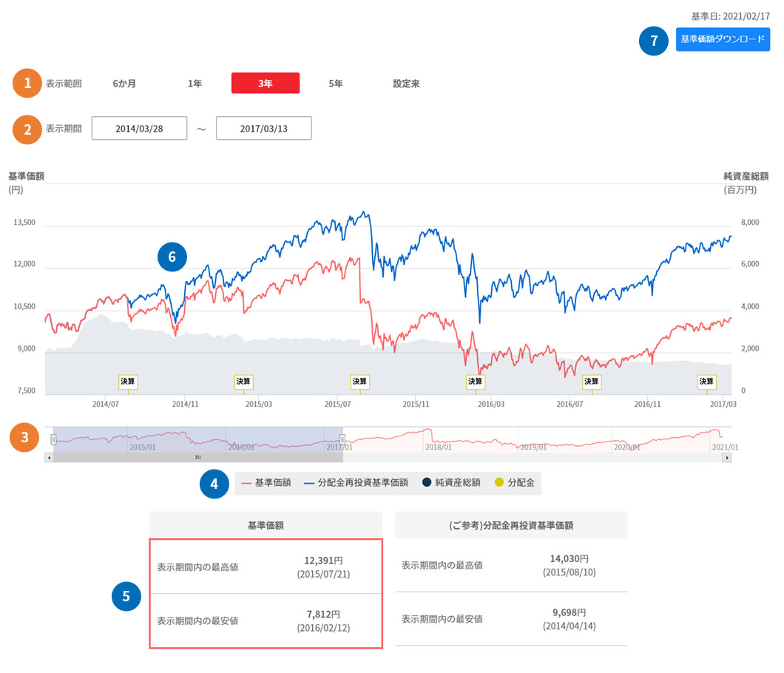
Task: Click the 決算 marker near 2015/07
Action: click(359, 382)
